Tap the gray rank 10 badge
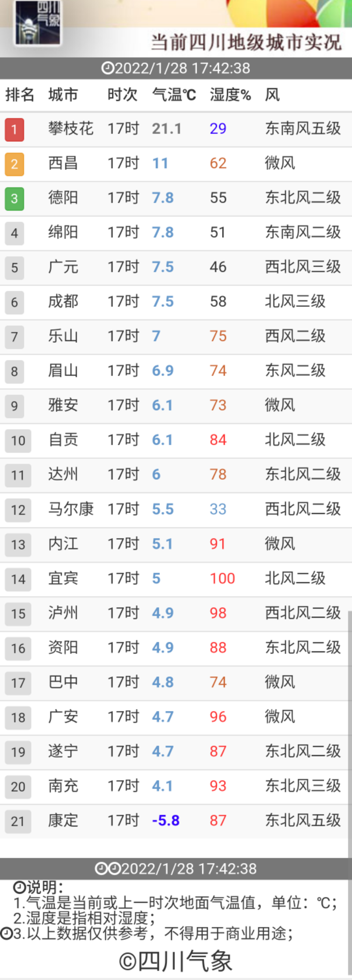 tap(18, 440)
